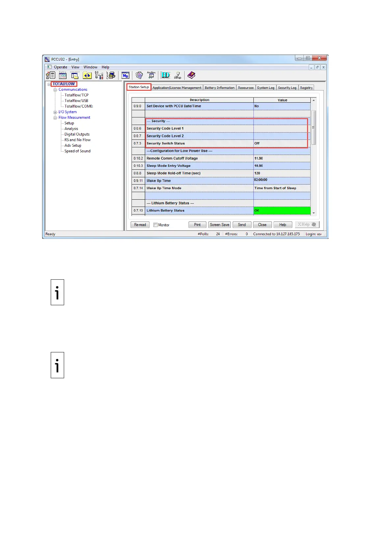Click the Close button in the button row
The height and width of the screenshot is (554, 392).
pos(262,225)
